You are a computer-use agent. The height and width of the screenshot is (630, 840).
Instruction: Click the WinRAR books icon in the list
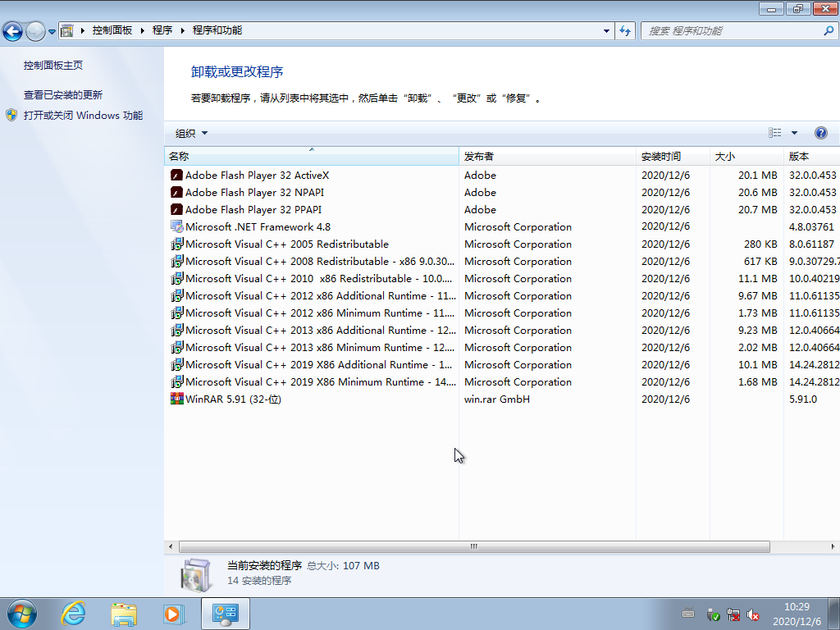click(x=176, y=399)
